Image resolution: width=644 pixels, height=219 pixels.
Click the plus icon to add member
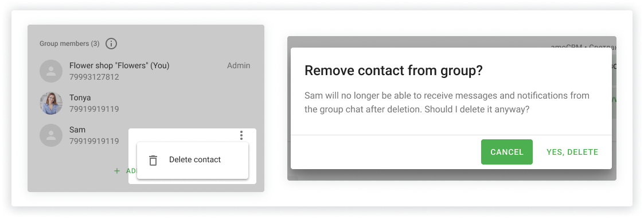pyautogui.click(x=117, y=171)
